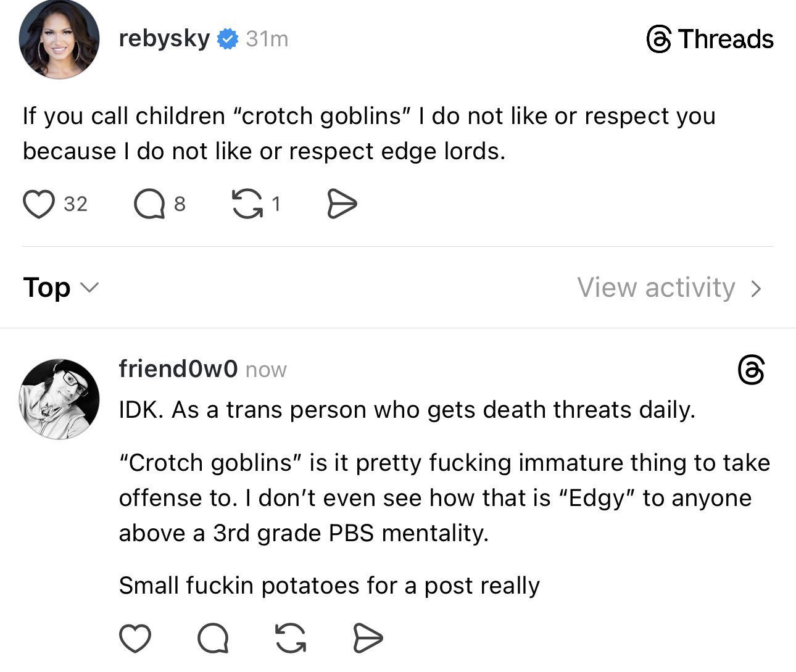Share rebysky's post via the send icon
This screenshot has height=672, width=796.
341,204
